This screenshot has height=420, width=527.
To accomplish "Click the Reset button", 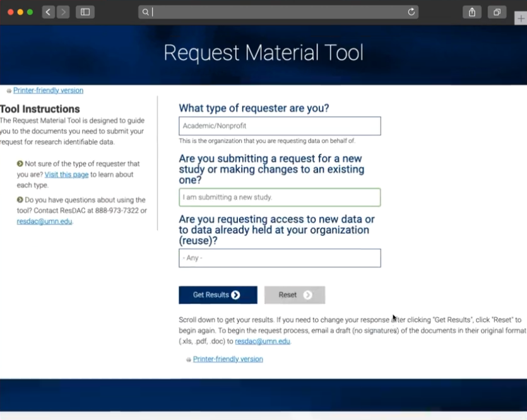I will pos(294,295).
